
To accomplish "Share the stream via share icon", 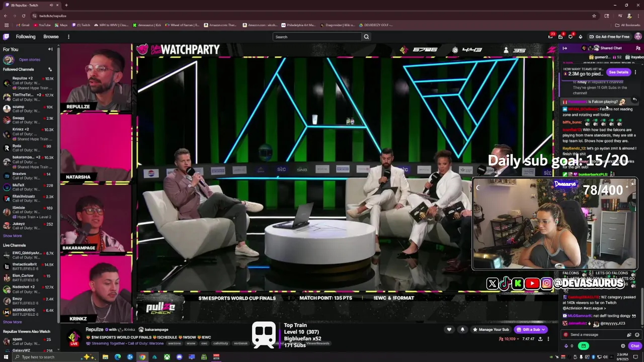I will (540, 339).
